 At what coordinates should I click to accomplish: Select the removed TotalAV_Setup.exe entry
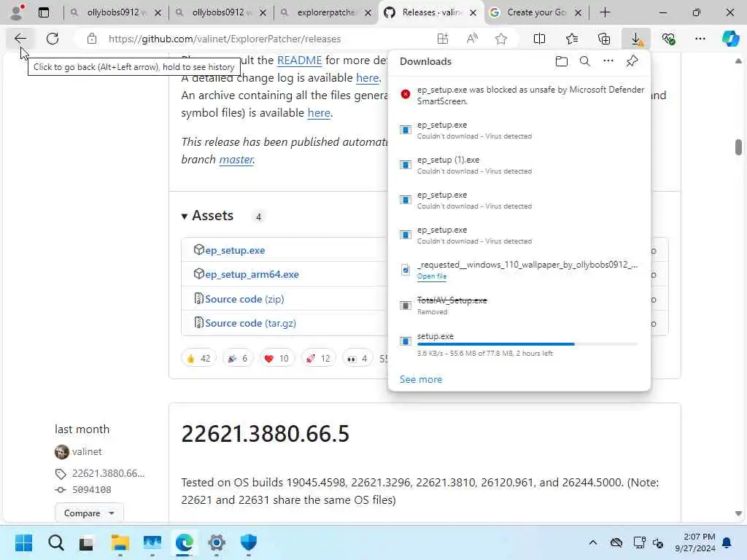click(519, 306)
